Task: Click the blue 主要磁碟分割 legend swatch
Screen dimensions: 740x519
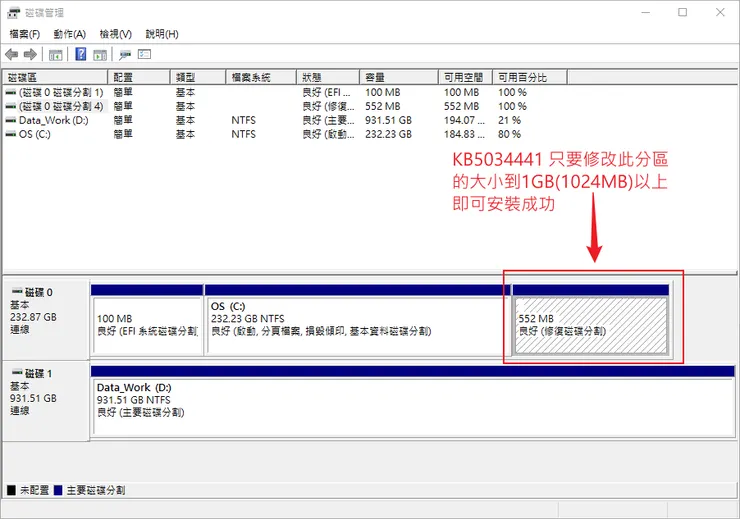Action: pyautogui.click(x=59, y=490)
